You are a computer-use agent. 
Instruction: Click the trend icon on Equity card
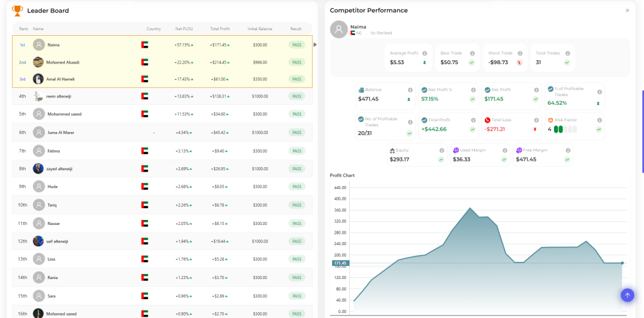[441, 160]
